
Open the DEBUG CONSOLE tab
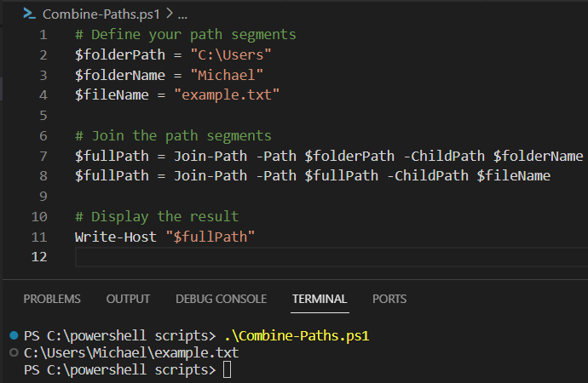(x=222, y=299)
